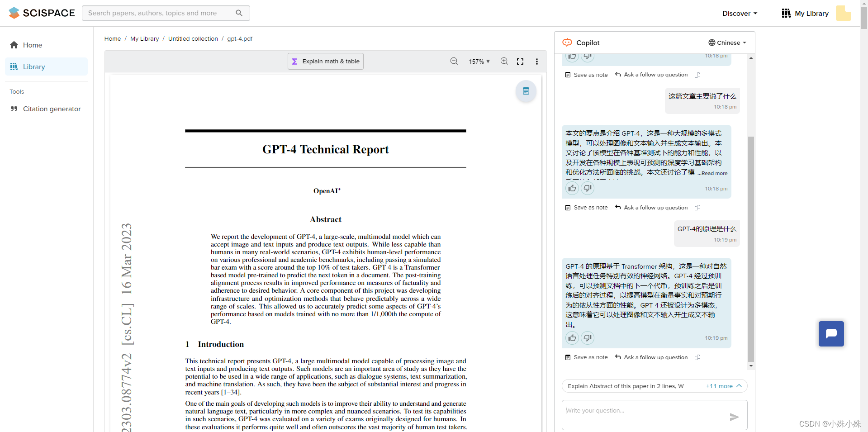The width and height of the screenshot is (868, 432).
Task: Open the PDF viewer more options menu
Action: pyautogui.click(x=537, y=61)
